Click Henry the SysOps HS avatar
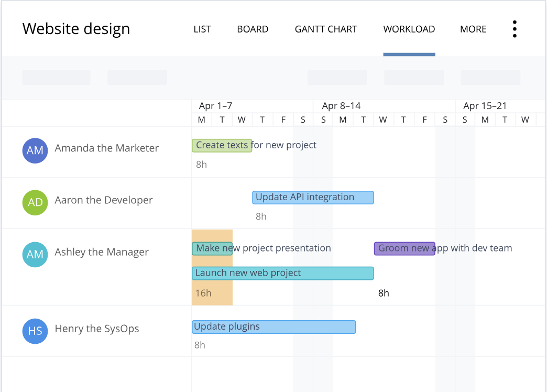The width and height of the screenshot is (547, 392). [35, 331]
